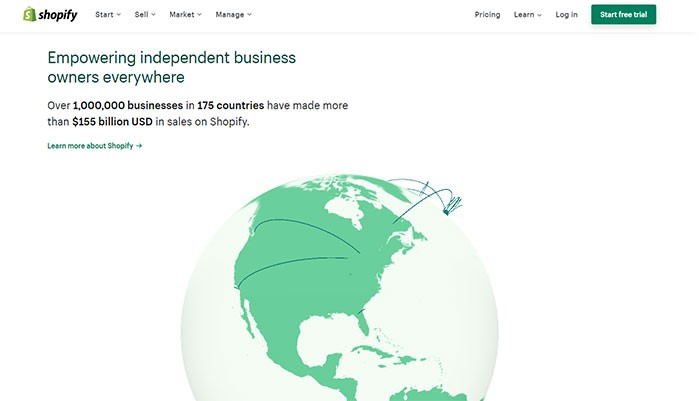Click the 1,000,000 businesses text
The width and height of the screenshot is (700, 401).
128,105
